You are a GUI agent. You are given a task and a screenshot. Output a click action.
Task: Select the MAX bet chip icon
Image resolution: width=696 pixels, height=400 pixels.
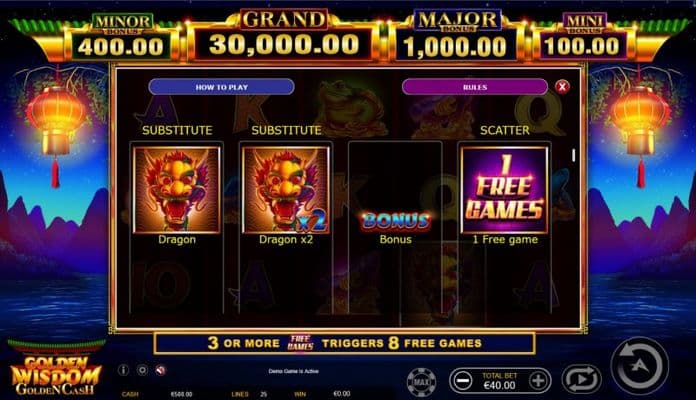pyautogui.click(x=421, y=381)
